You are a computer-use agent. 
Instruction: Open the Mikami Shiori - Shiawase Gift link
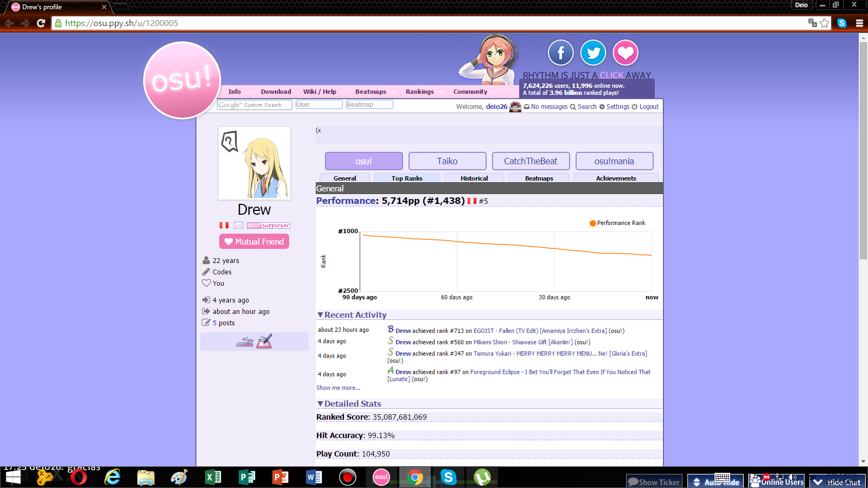coord(523,342)
